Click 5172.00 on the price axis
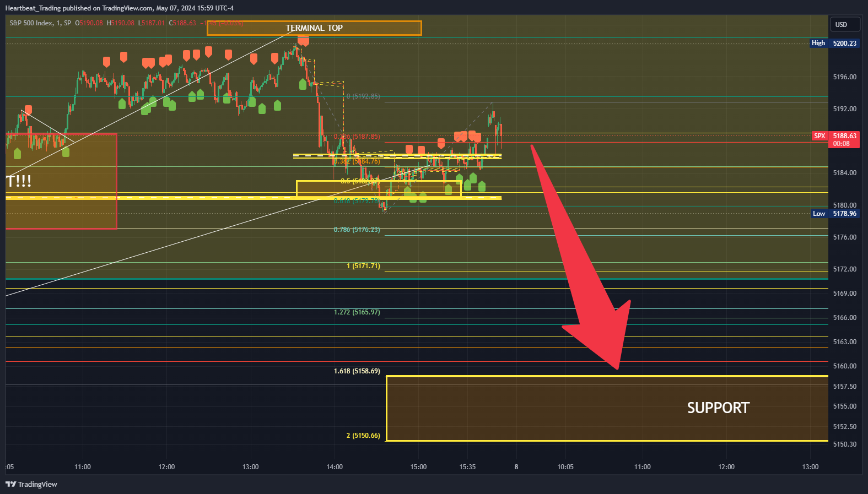 coord(845,269)
